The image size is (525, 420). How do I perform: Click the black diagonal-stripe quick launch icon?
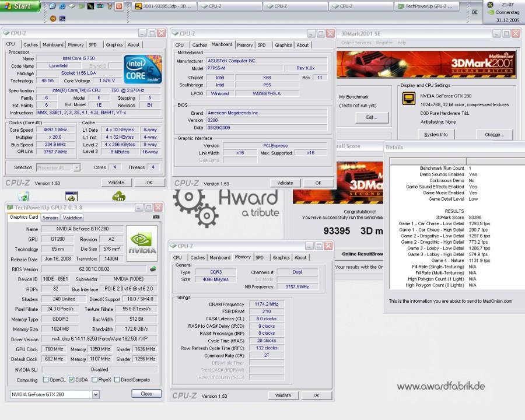click(x=90, y=6)
